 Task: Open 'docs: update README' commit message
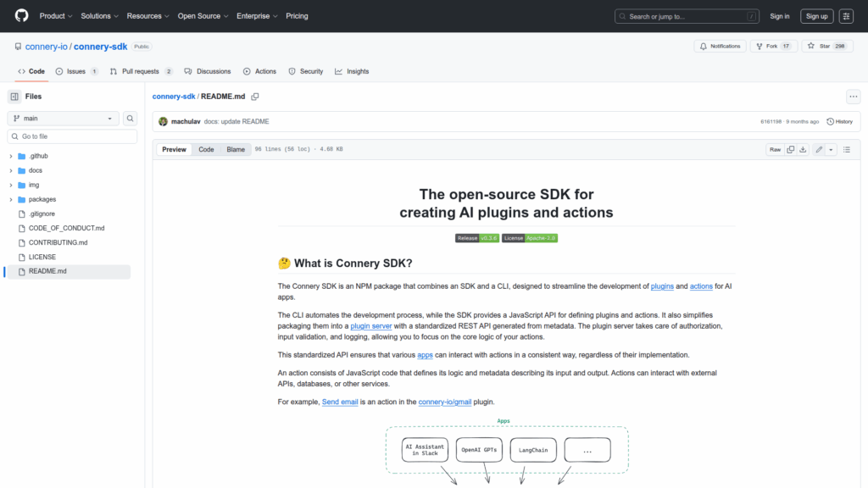(x=236, y=122)
